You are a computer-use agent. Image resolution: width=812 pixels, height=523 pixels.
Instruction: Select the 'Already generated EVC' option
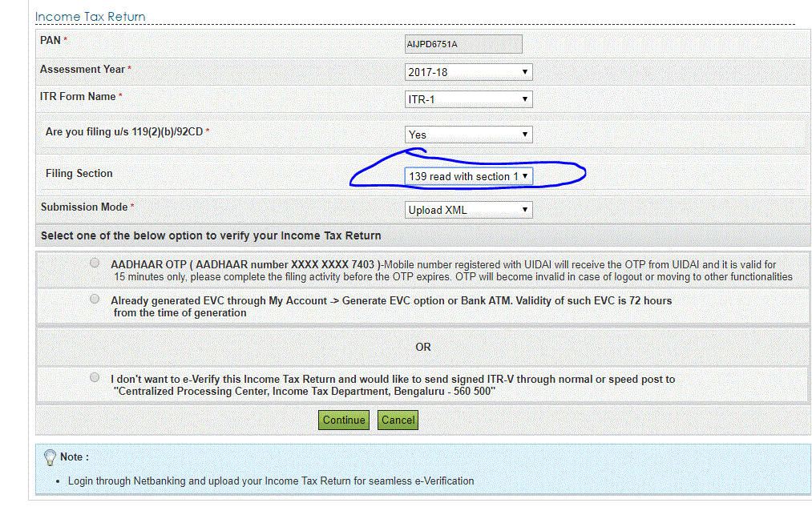(x=94, y=298)
